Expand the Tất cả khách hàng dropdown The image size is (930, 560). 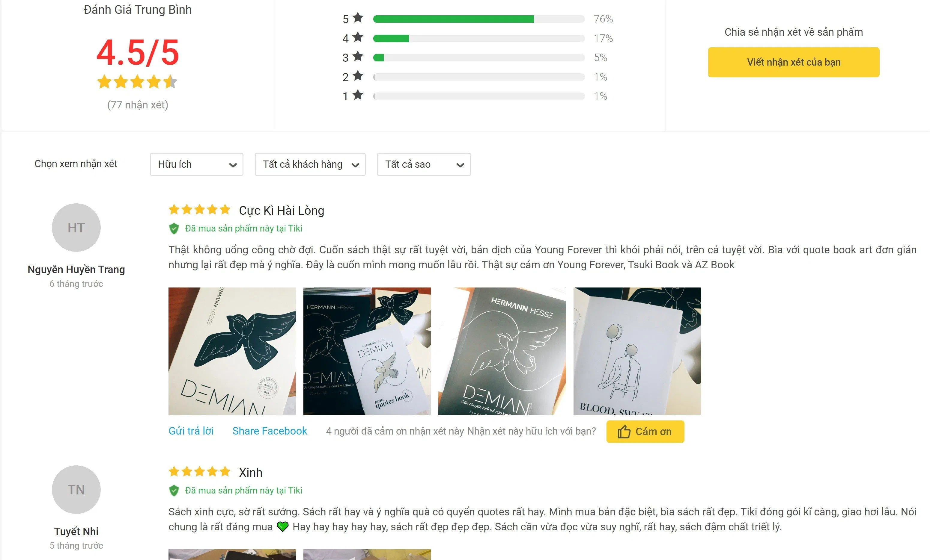click(310, 164)
